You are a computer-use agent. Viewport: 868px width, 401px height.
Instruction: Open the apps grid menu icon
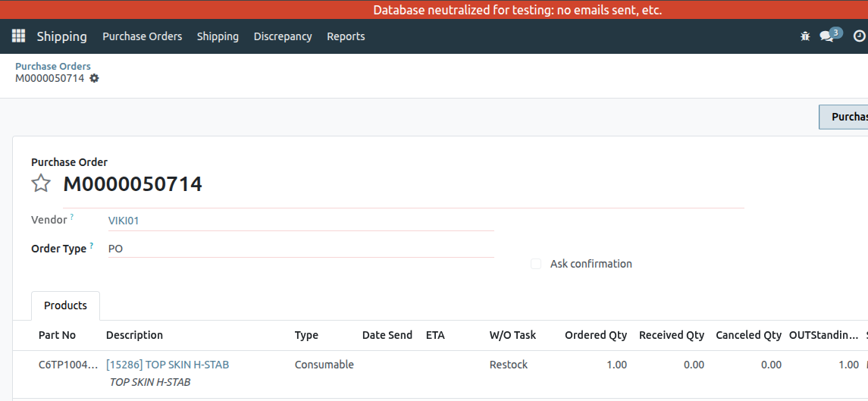(x=18, y=36)
